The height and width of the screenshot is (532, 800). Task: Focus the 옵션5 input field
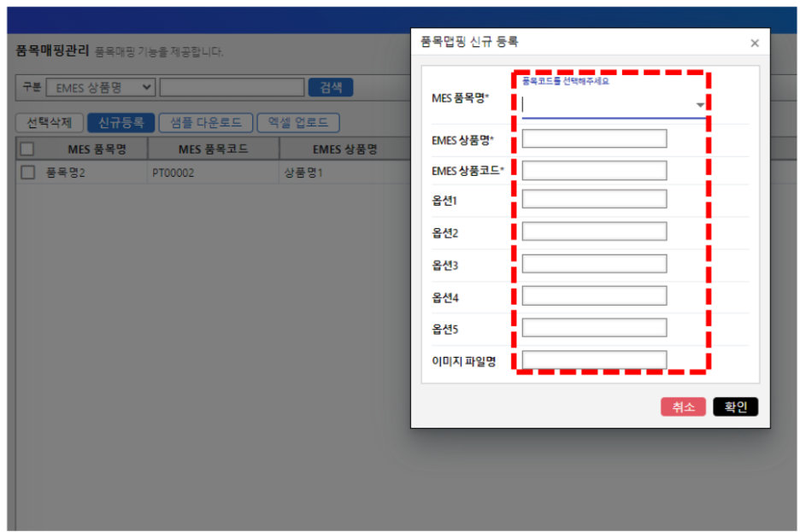[594, 328]
